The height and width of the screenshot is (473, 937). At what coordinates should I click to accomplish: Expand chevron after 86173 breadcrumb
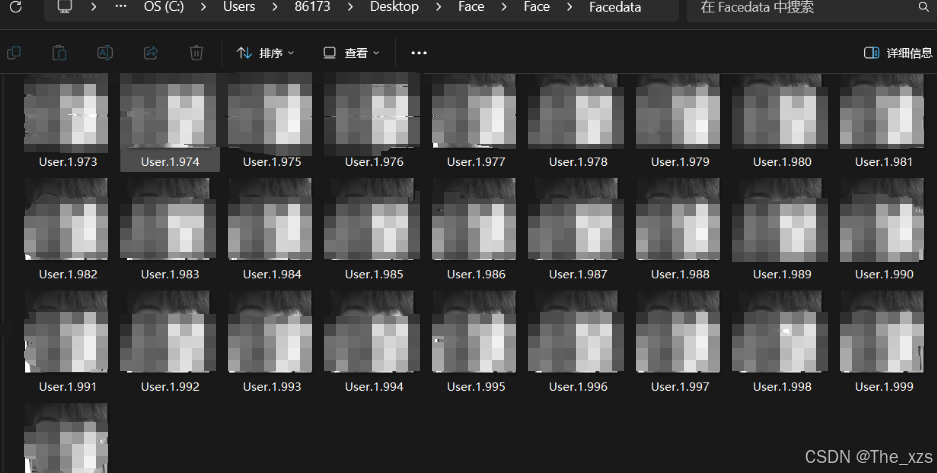click(350, 7)
